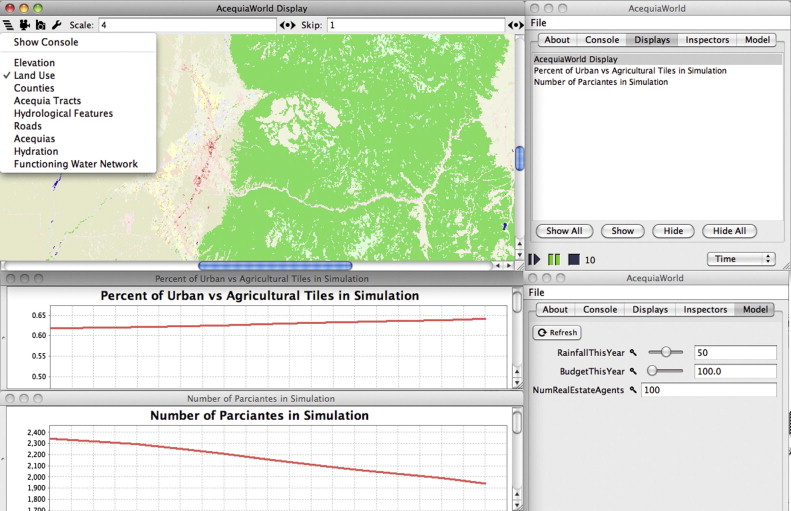The width and height of the screenshot is (791, 511).
Task: Stop the simulation with the square button
Action: click(x=574, y=259)
